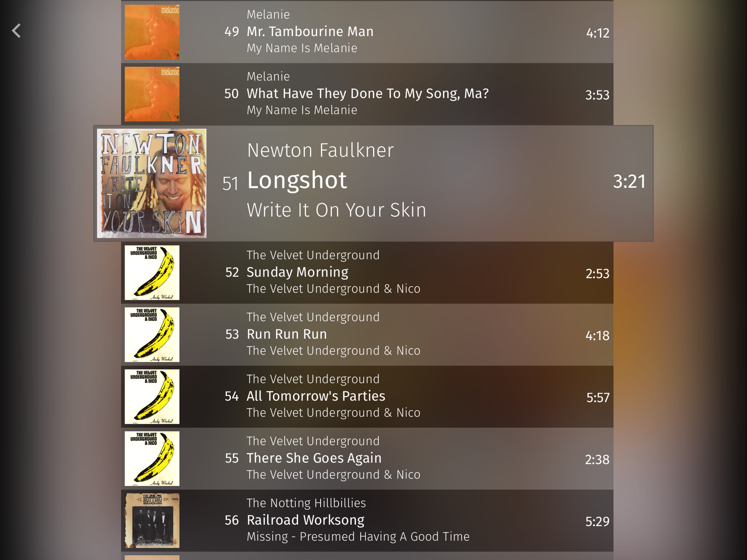This screenshot has height=560, width=747.
Task: Click the Write It On Your Skin album name
Action: [x=337, y=210]
